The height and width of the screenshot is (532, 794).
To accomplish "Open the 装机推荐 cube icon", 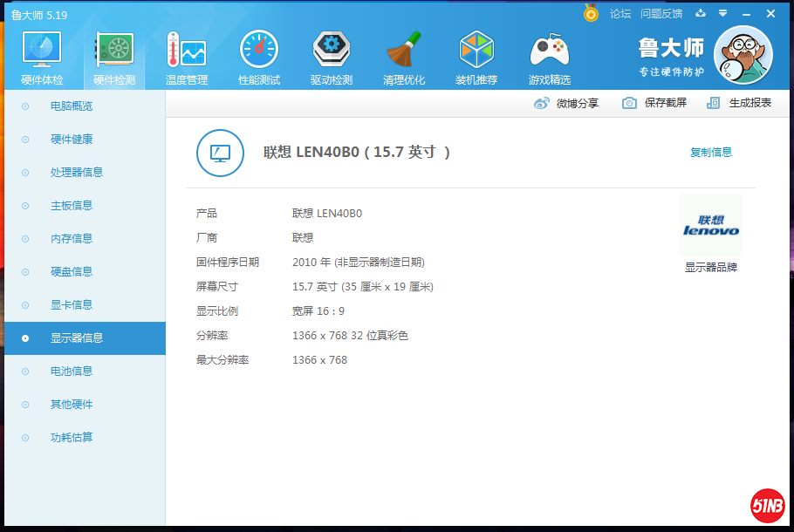I will coord(476,52).
